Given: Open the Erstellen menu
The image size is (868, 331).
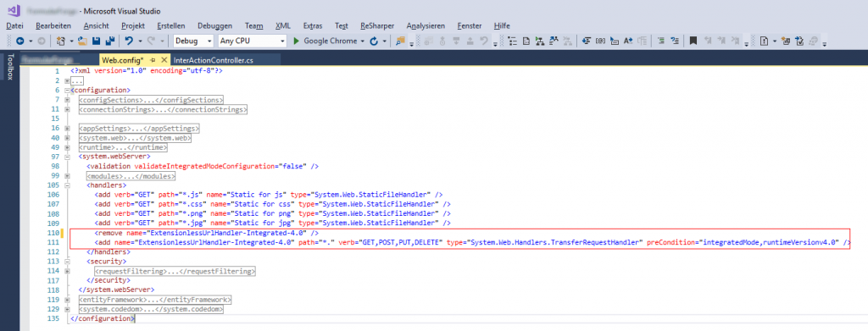Looking at the screenshot, I should point(171,25).
